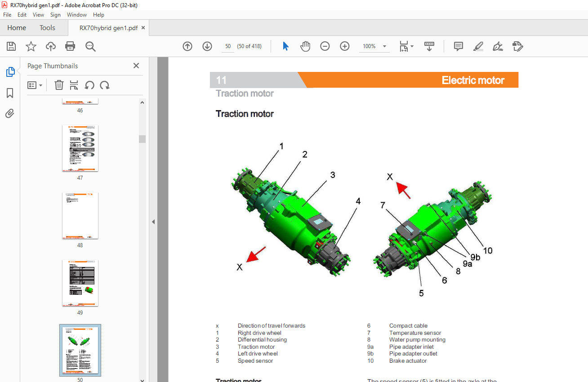
Task: Collapse the navigation pane with left arrow
Action: [153, 222]
